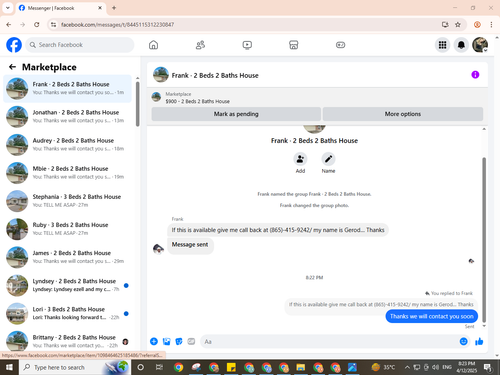
Task: Open the Chrome tab search dropdown
Action: 8,8
